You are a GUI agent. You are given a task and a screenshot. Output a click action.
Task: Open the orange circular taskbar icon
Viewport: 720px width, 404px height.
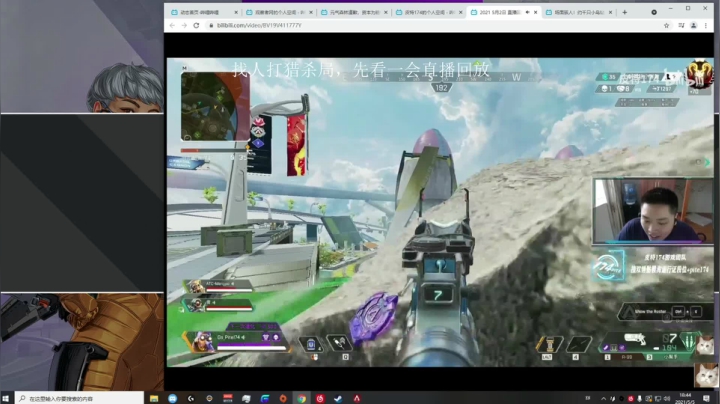coord(283,398)
